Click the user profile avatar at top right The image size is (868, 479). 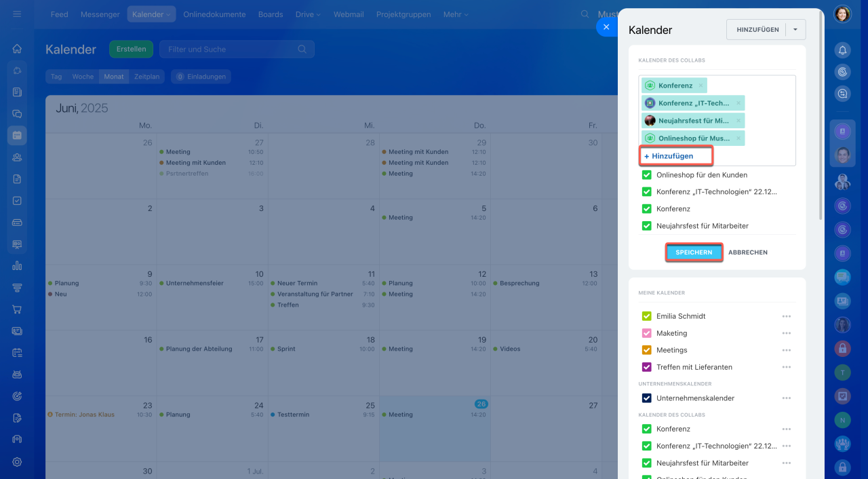[842, 14]
